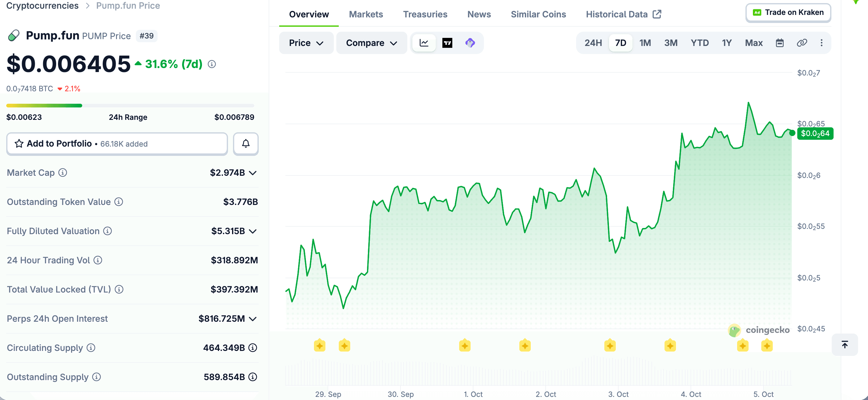This screenshot has width=868, height=400.
Task: Click the current price $0.0₂64 tag
Action: pos(815,134)
